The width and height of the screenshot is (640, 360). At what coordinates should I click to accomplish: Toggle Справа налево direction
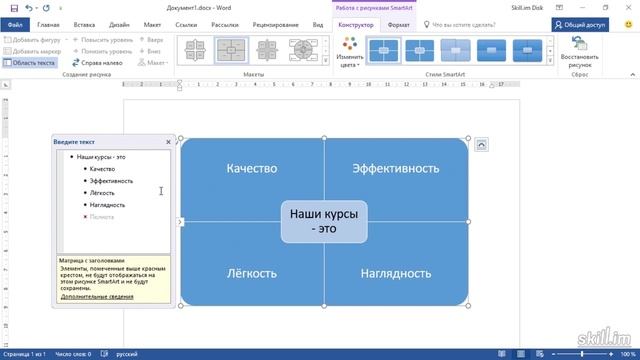click(x=97, y=63)
